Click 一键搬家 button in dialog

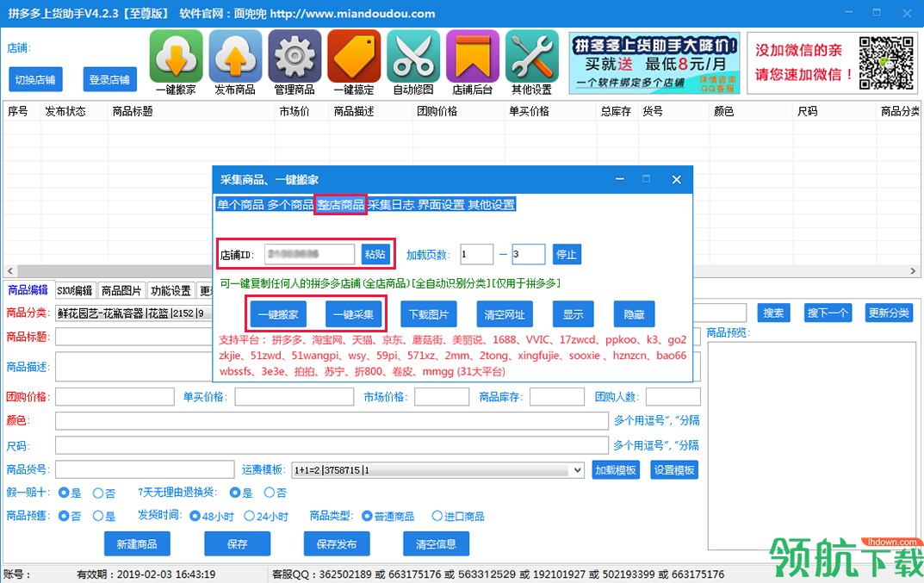[279, 314]
